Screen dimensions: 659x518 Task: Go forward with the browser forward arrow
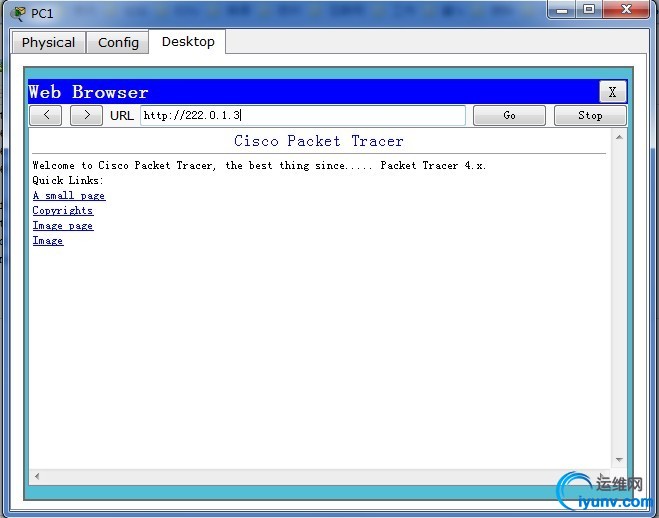(86, 116)
